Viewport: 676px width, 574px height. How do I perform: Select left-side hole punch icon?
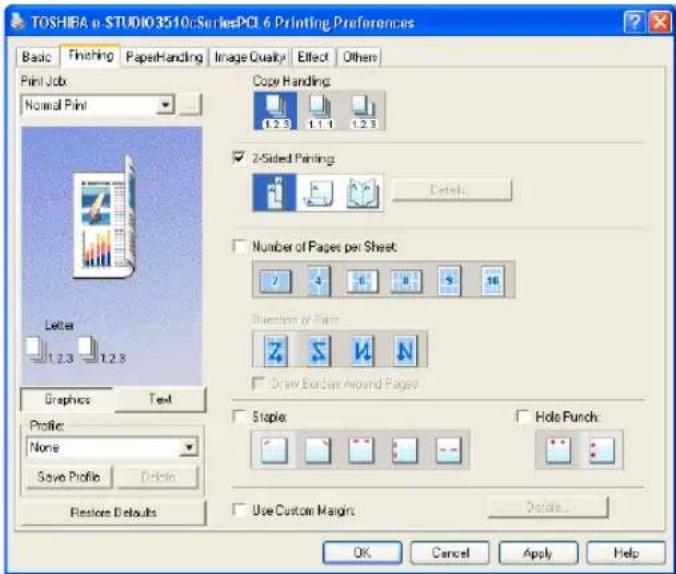click(x=602, y=450)
